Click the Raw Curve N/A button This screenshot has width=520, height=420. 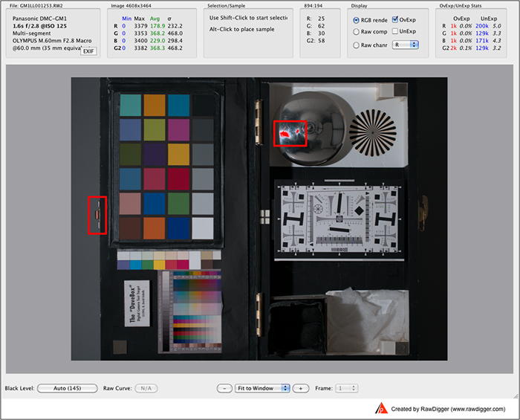click(146, 388)
